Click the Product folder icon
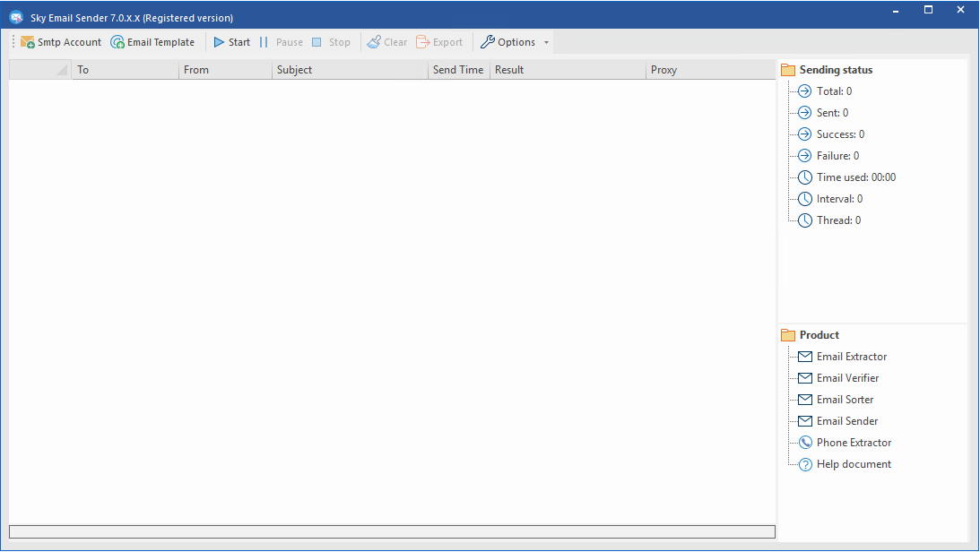This screenshot has width=980, height=552. 788,335
